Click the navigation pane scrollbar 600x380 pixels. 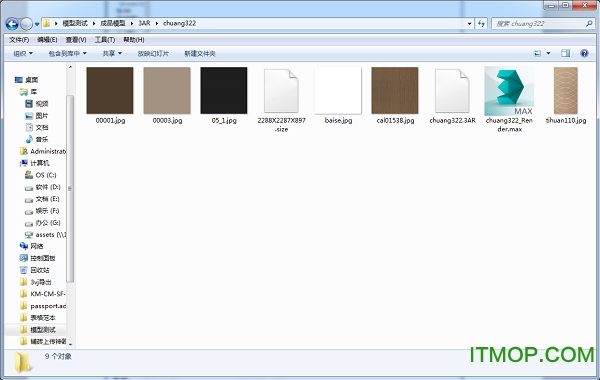click(x=70, y=188)
